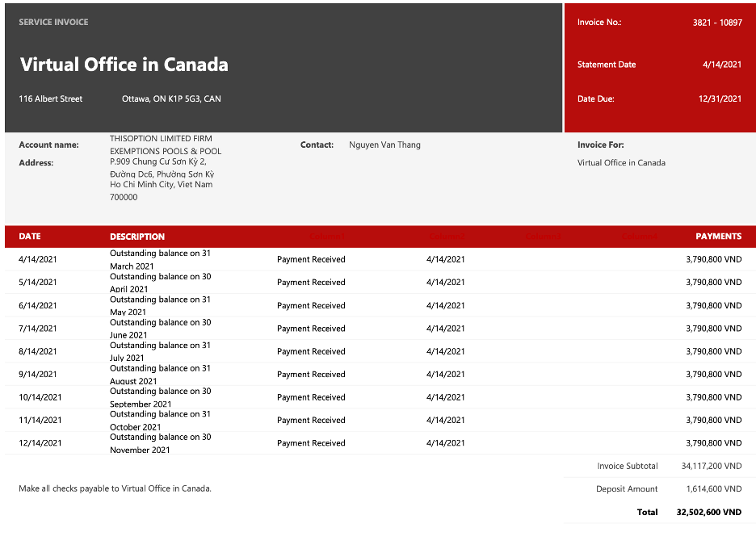Viewport: 756px width, 549px height.
Task: Click description "Outstanding balance on 31 October 2021"
Action: click(160, 421)
